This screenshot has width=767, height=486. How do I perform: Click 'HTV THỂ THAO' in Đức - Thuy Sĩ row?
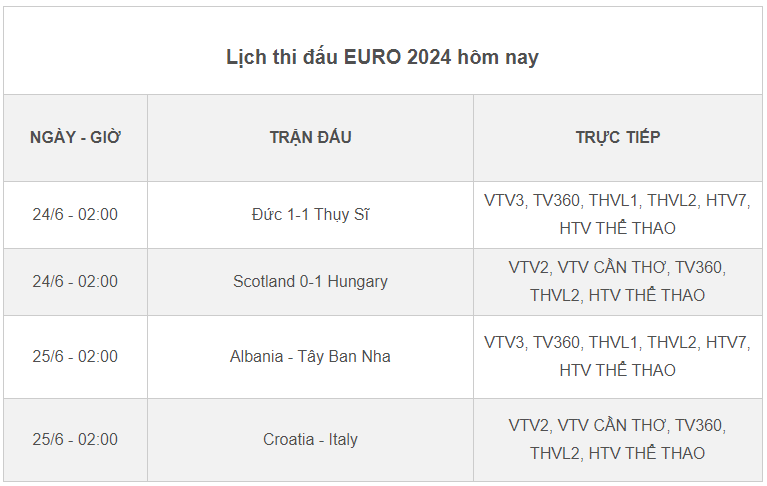(x=617, y=229)
